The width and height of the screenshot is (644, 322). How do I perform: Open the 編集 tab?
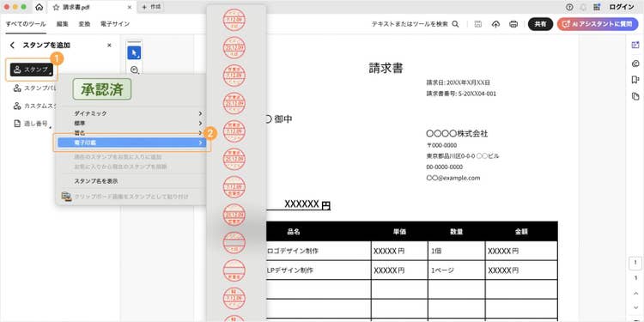click(63, 24)
